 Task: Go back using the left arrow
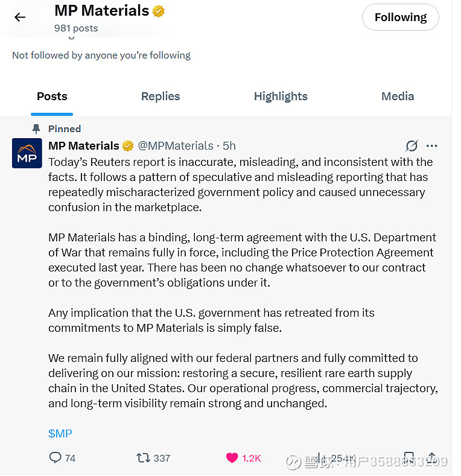click(x=20, y=17)
